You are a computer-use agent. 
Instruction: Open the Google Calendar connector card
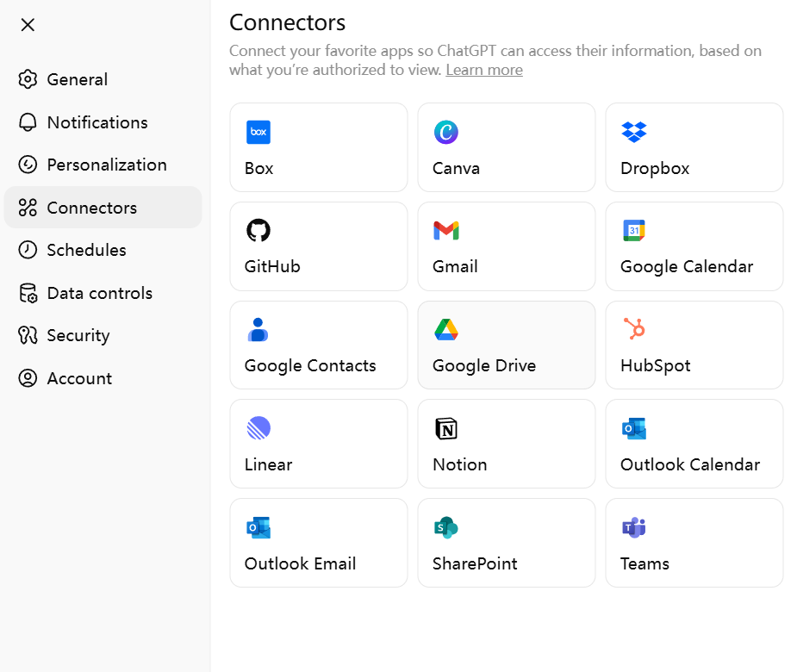pyautogui.click(x=694, y=246)
